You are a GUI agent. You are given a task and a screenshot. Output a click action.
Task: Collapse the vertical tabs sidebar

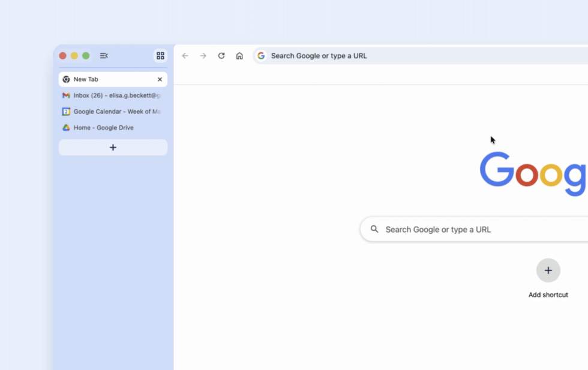(103, 55)
